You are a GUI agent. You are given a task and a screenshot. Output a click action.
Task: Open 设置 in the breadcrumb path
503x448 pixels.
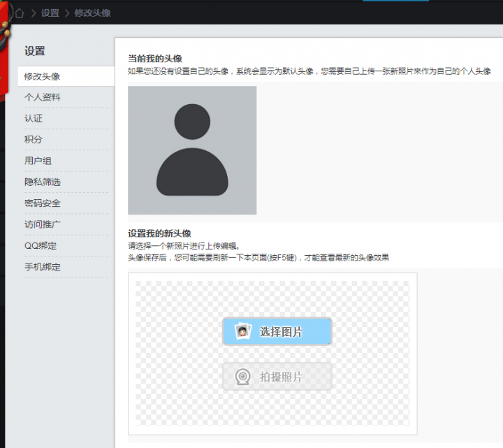pos(50,13)
